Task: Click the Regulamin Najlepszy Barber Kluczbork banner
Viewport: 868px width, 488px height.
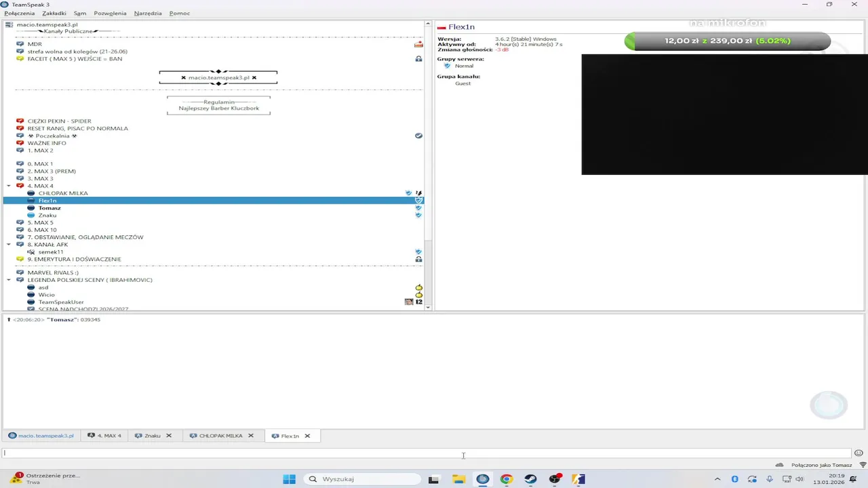Action: tap(218, 105)
